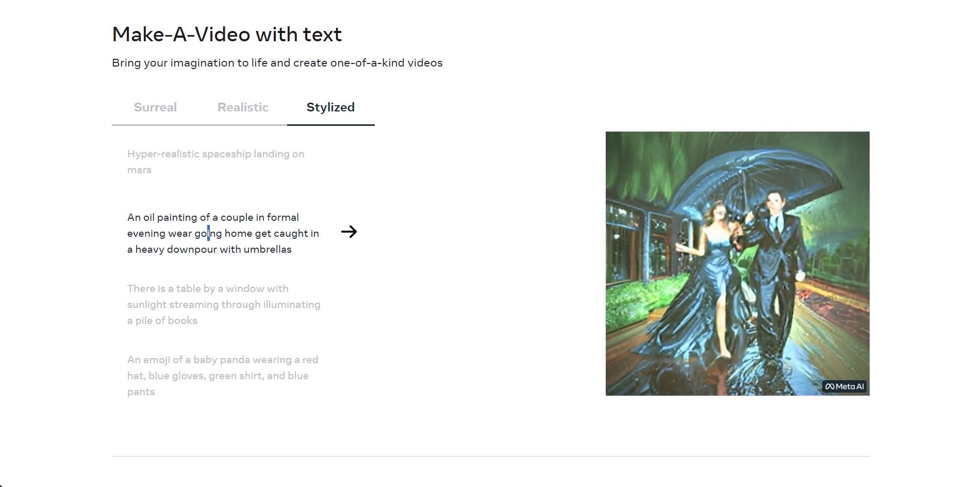Switch to the Surreal tab
Image resolution: width=980 pixels, height=487 pixels.
pyautogui.click(x=155, y=107)
